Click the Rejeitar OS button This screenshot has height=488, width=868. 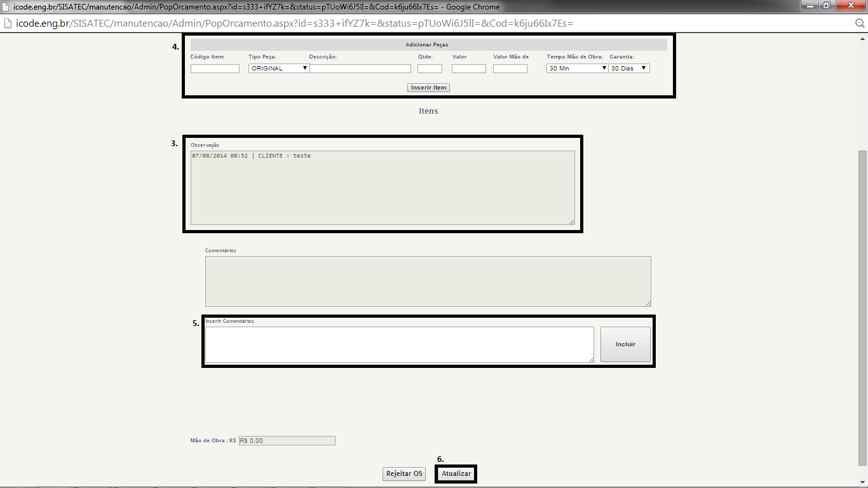pos(404,474)
